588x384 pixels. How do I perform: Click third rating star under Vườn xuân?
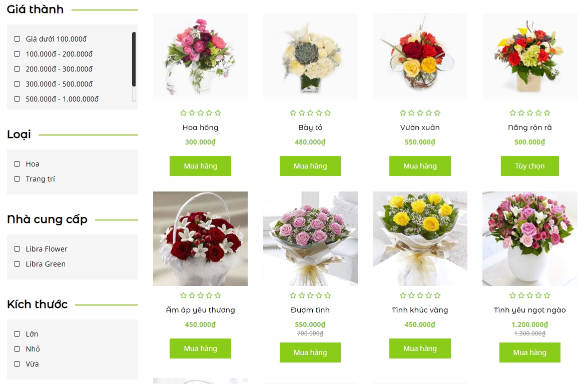[420, 113]
